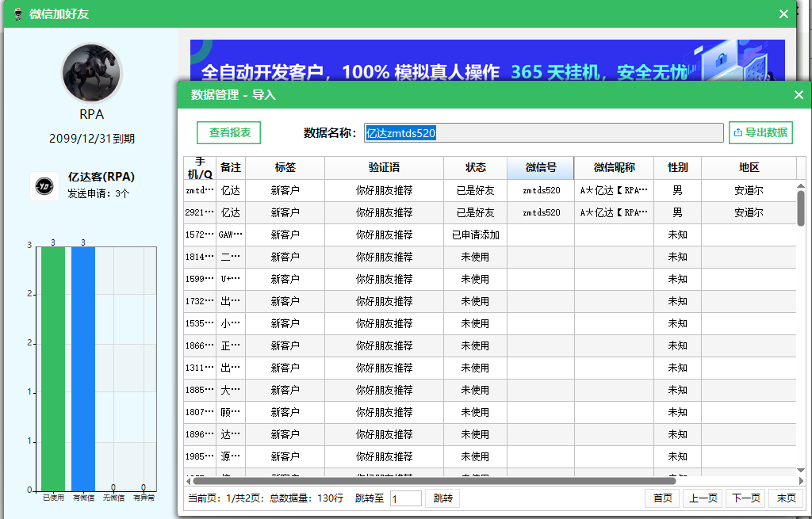Click the 性别 column header
Viewport: 812px width, 519px height.
[677, 168]
